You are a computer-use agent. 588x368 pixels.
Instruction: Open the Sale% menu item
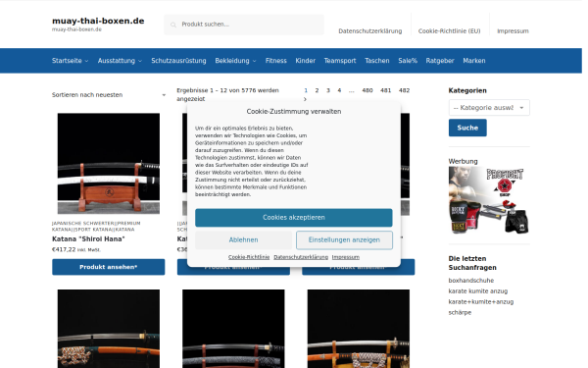408,61
